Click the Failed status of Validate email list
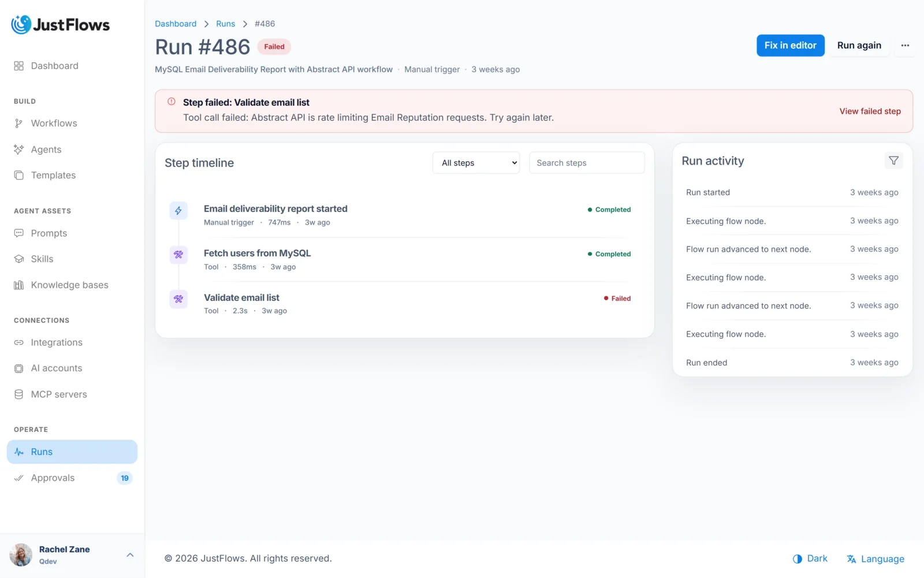 (x=617, y=299)
